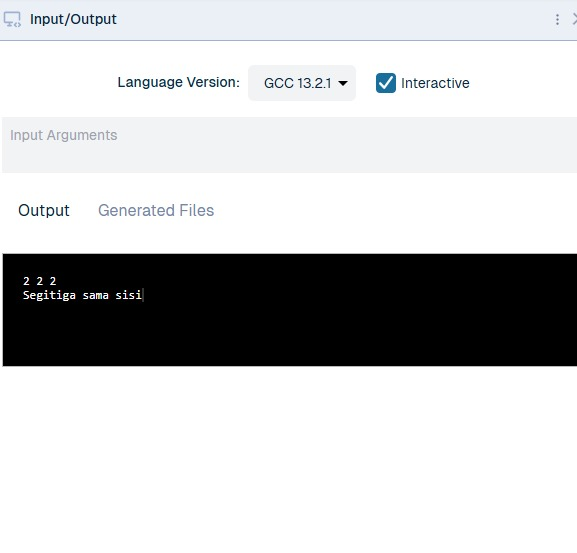Viewport: 577px width, 553px height.
Task: Open the three-dot options menu
Action: point(557,20)
